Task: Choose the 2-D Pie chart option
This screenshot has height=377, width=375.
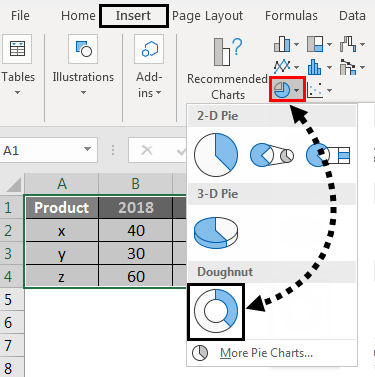Action: 216,155
